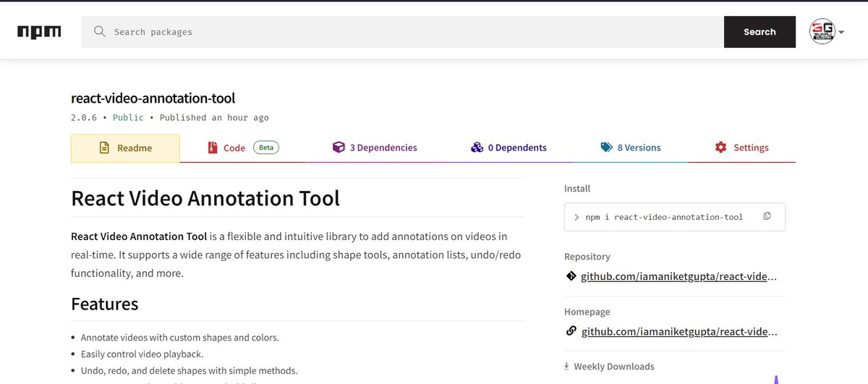
Task: Copy the npm install command
Action: 767,216
